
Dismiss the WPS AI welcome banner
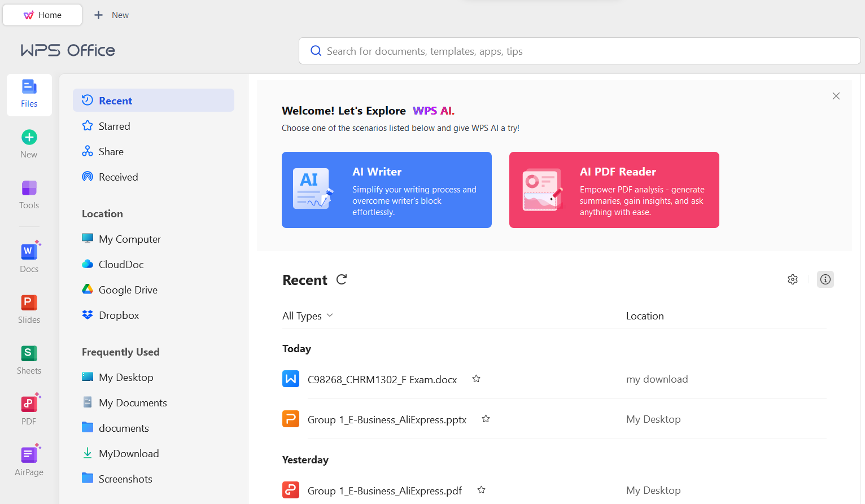tap(836, 96)
